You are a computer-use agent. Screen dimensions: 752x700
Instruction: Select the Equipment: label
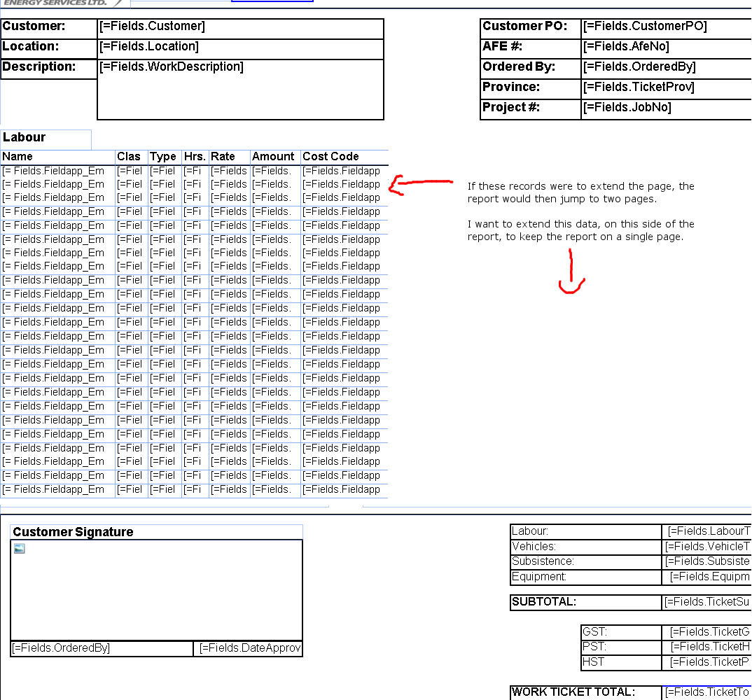pyautogui.click(x=585, y=577)
